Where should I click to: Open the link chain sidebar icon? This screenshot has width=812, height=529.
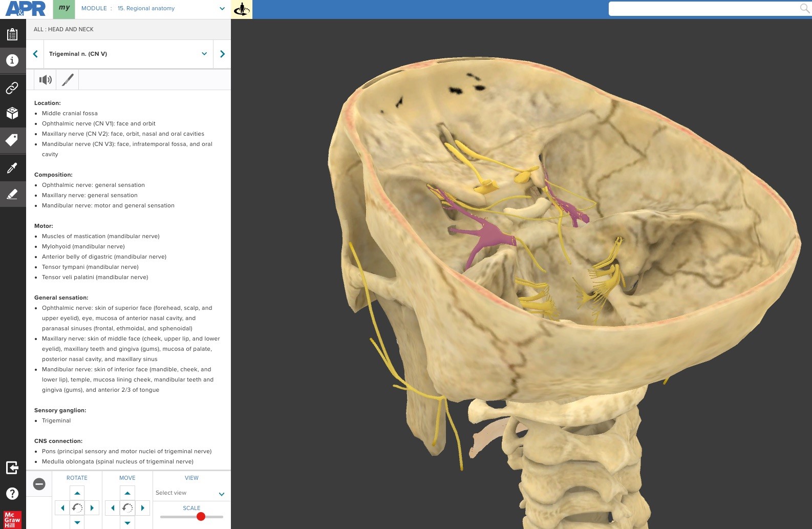click(12, 88)
